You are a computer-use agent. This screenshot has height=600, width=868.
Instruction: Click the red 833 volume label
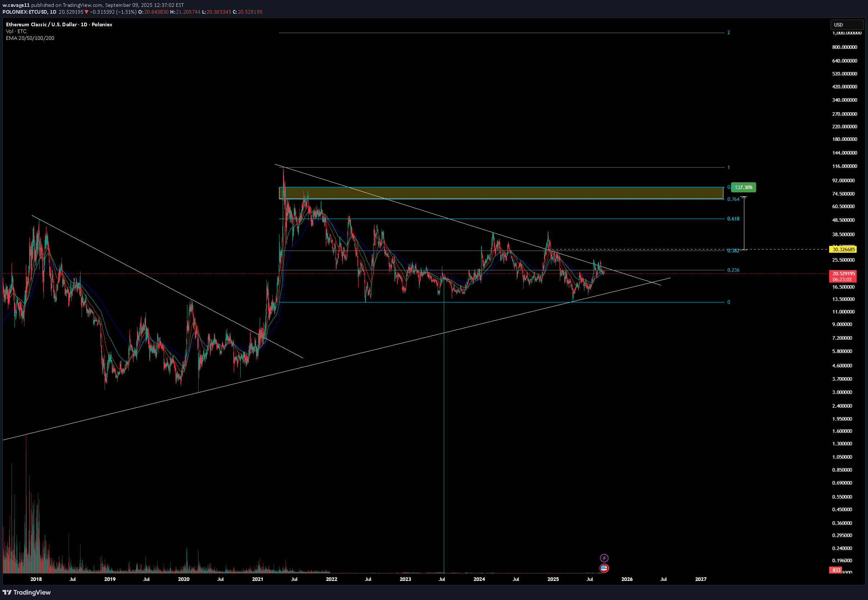tap(836, 570)
